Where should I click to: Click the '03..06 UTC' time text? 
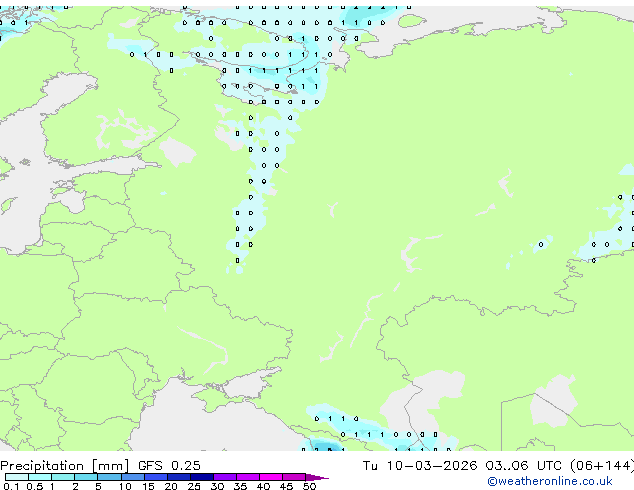point(524,466)
